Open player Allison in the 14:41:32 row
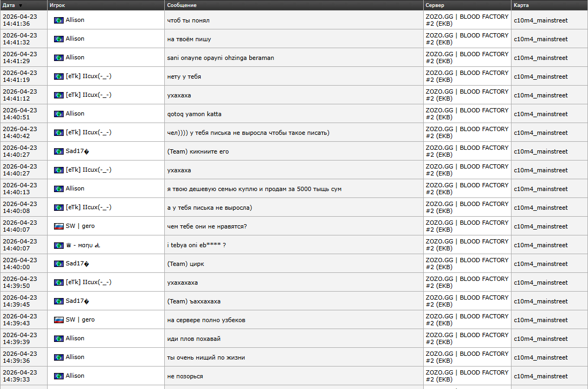 [x=75, y=39]
